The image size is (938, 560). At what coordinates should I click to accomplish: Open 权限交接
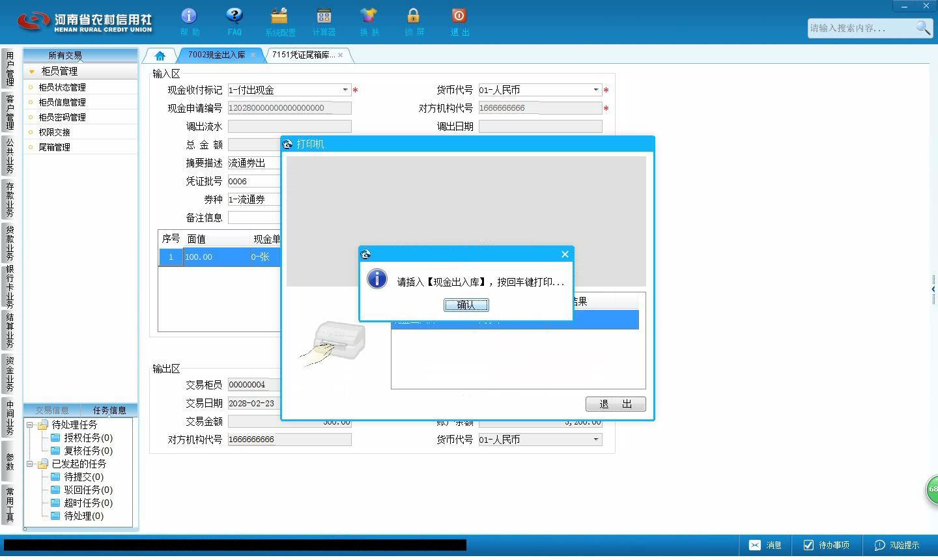[x=54, y=132]
